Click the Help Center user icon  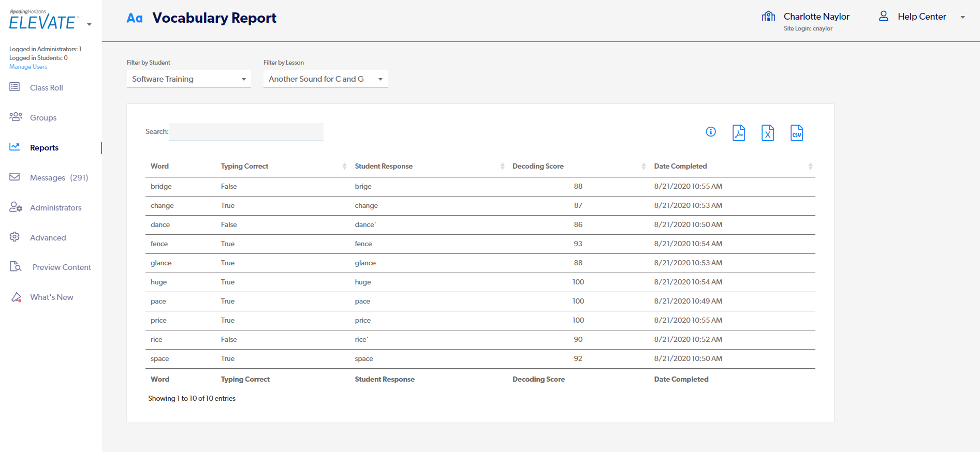coord(884,17)
